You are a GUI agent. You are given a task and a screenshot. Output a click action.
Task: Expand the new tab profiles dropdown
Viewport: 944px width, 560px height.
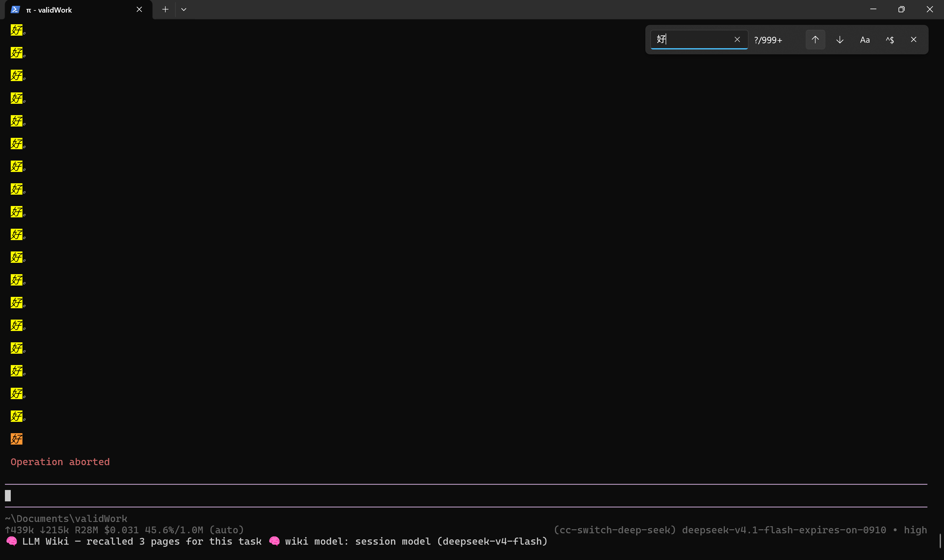183,10
